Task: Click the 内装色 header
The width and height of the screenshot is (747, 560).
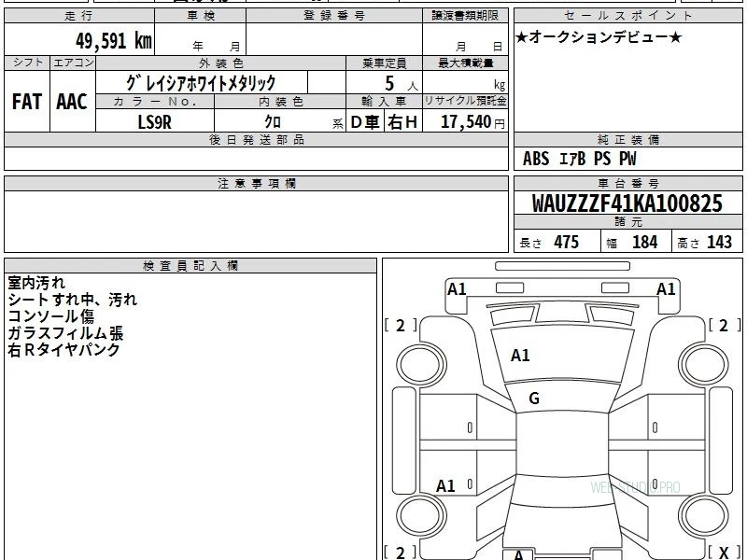Action: (x=280, y=102)
